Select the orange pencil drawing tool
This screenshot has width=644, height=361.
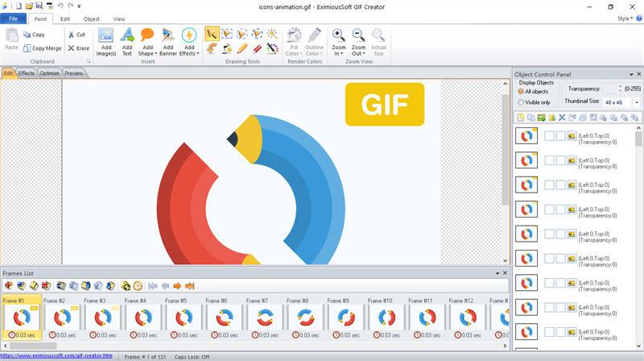[x=242, y=48]
